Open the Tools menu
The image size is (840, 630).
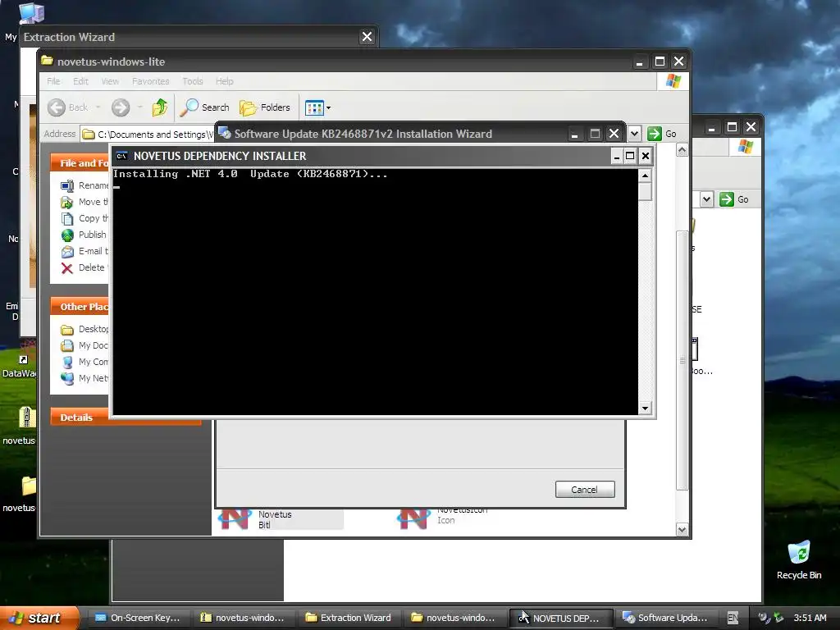pos(193,81)
